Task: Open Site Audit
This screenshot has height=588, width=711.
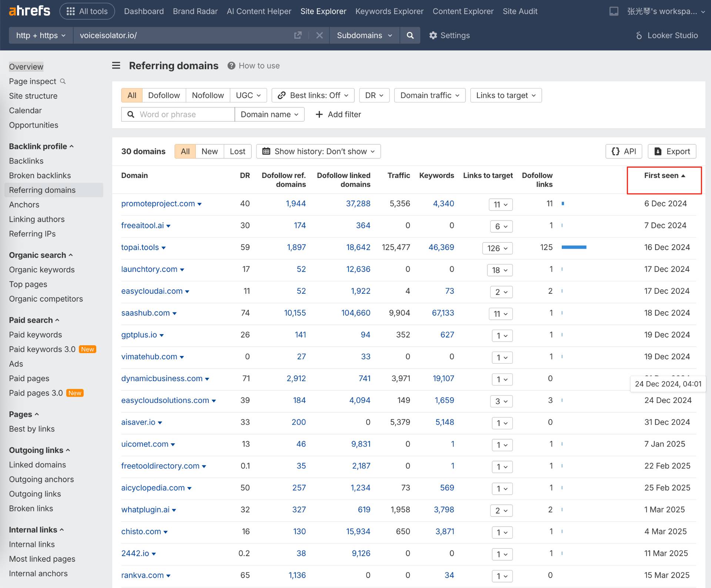Action: pos(520,11)
